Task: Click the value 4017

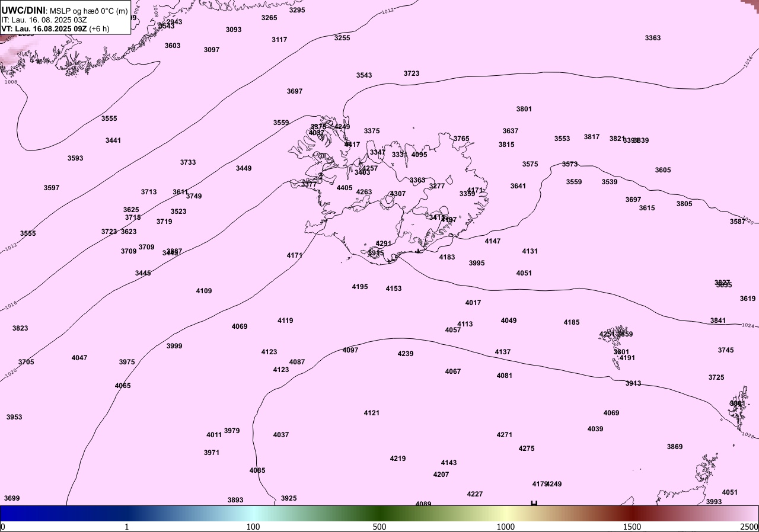Action: click(x=473, y=303)
